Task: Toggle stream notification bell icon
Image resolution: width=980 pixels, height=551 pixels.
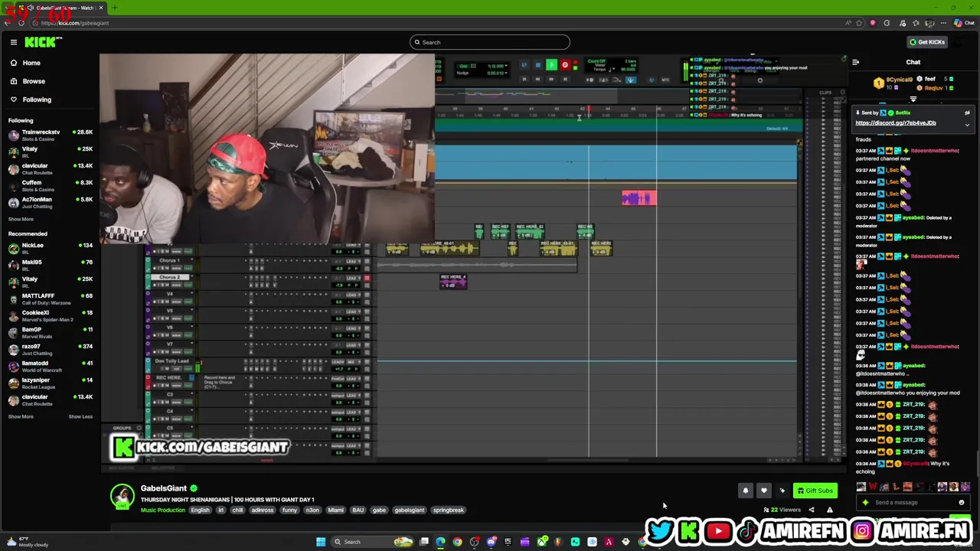Action: pyautogui.click(x=745, y=491)
